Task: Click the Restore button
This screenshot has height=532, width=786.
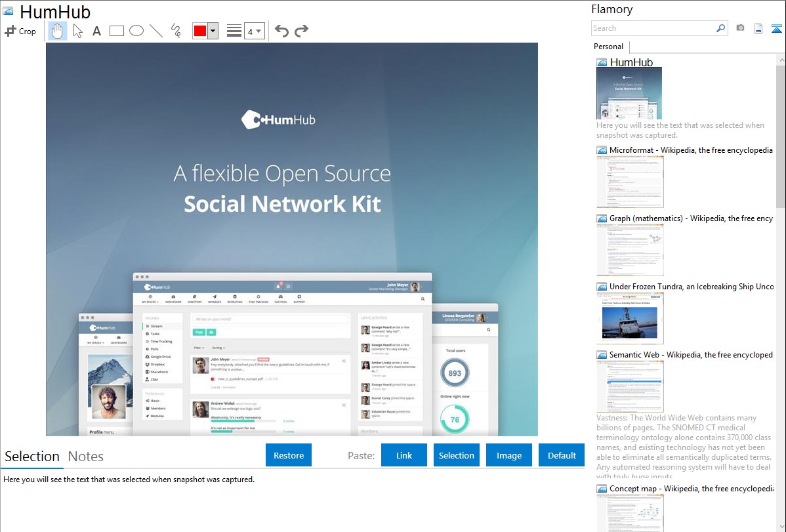Action: [x=289, y=455]
